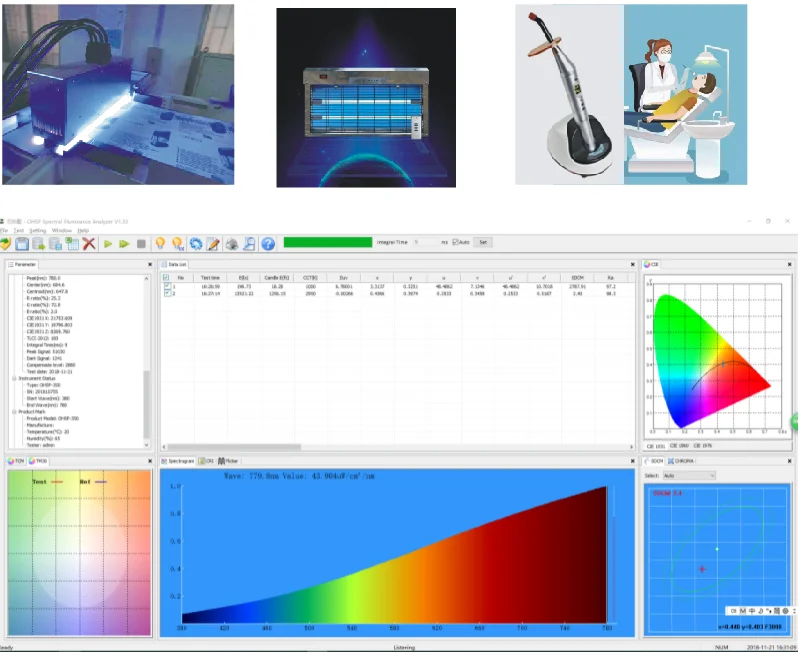Screen dimensions: 802x655
Task: Start a single test with green play icon
Action: tap(108, 244)
